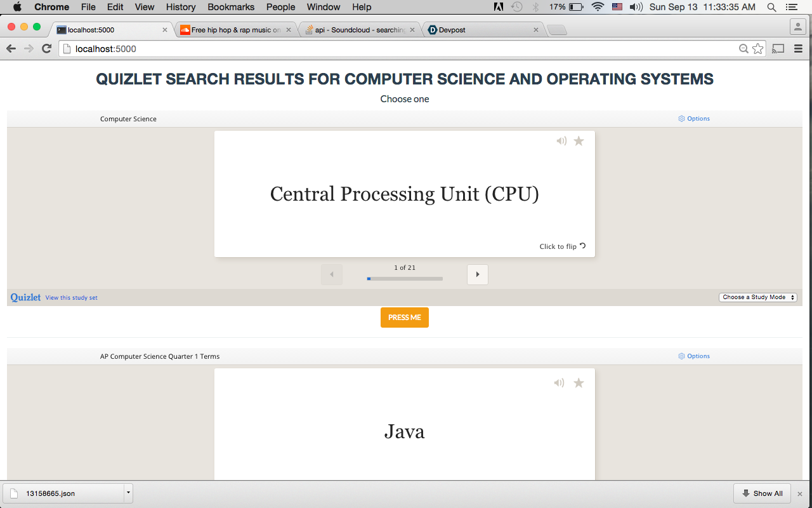Close the Devpost tab
The height and width of the screenshot is (508, 812).
[536, 30]
